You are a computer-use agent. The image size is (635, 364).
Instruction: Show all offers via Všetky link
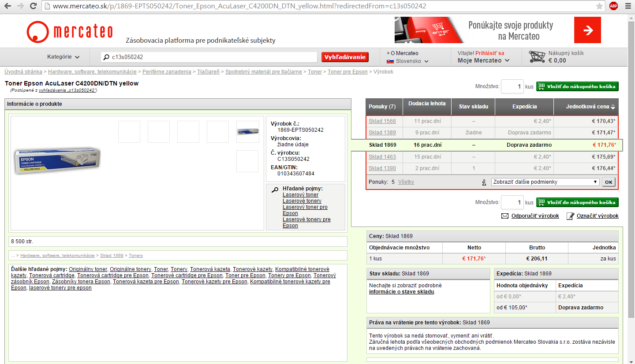pos(406,182)
